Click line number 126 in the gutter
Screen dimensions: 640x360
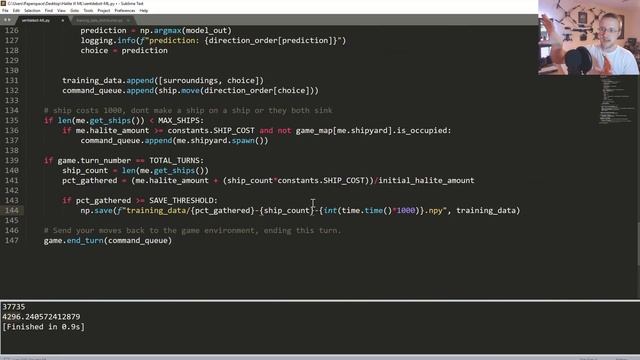[11, 31]
